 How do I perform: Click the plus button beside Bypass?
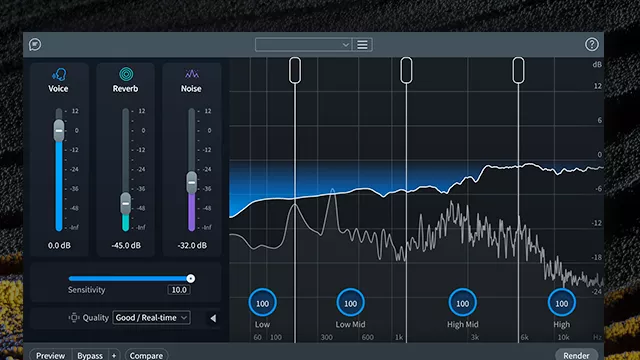tap(114, 355)
